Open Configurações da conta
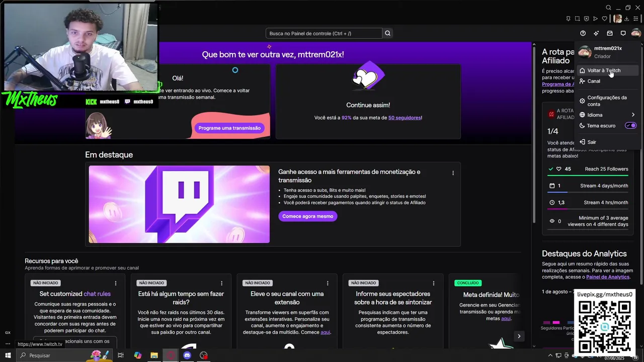 point(607,101)
